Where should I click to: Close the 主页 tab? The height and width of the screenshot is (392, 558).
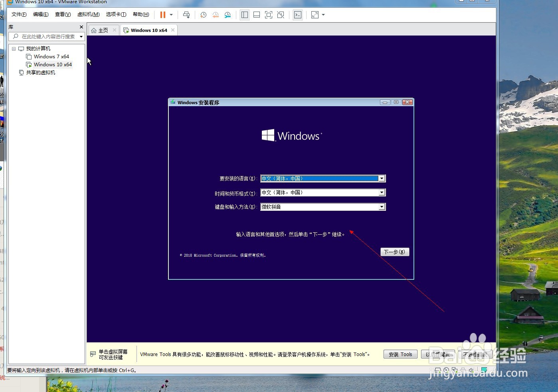click(x=115, y=30)
